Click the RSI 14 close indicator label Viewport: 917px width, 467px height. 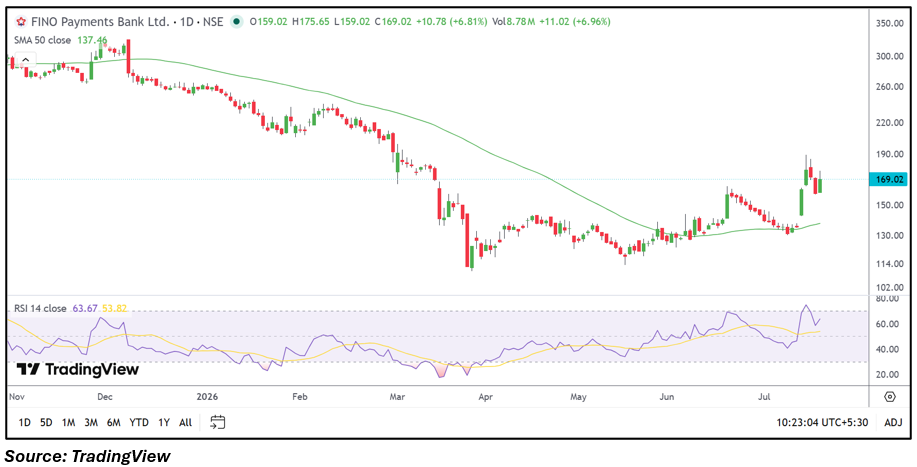pos(41,308)
